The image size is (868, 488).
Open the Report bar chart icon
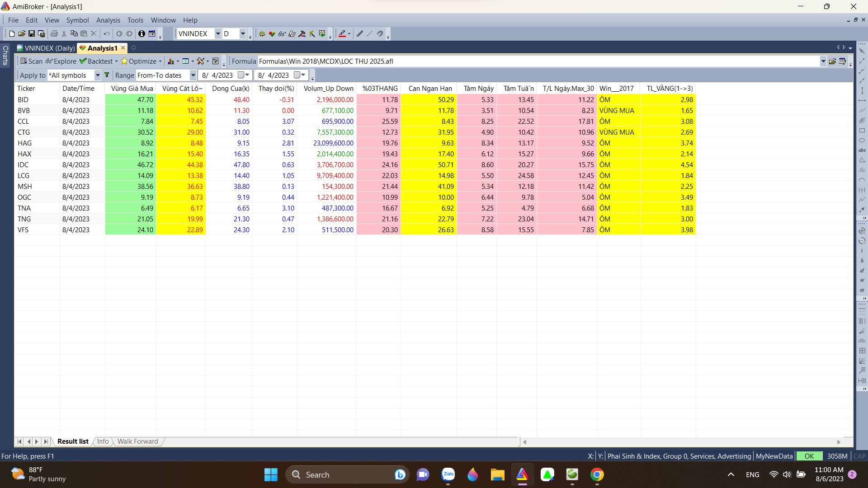pos(171,61)
